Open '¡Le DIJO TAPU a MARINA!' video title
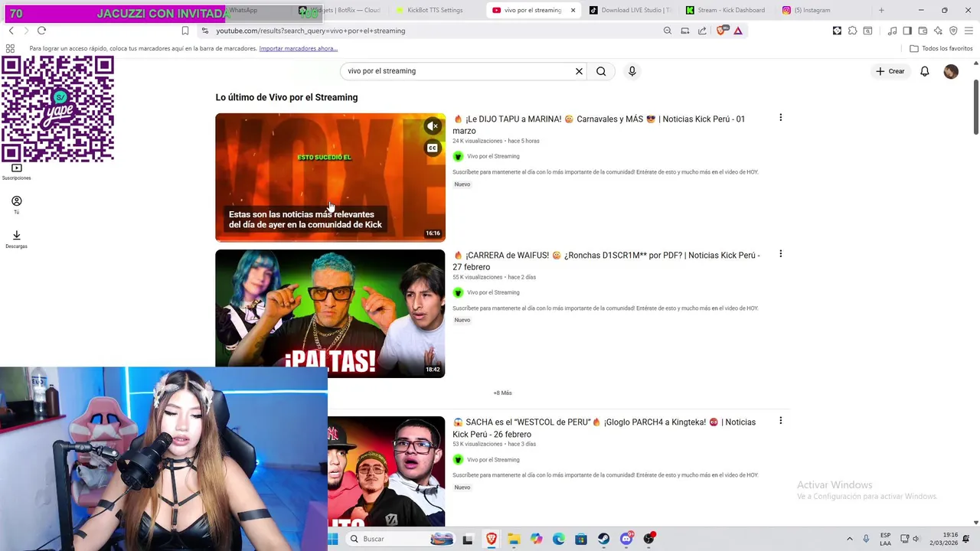 599,125
